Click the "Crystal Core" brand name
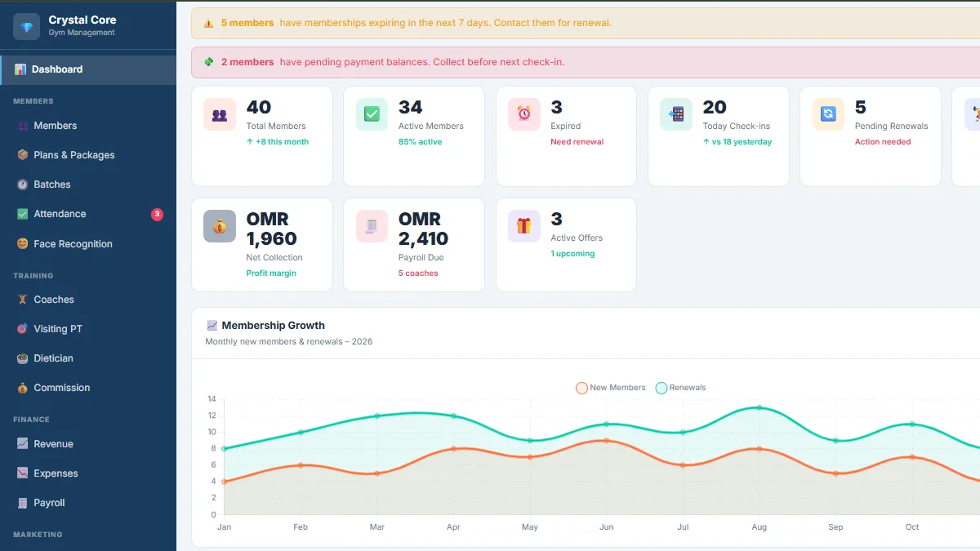Viewport: 980px width, 551px height. [82, 20]
